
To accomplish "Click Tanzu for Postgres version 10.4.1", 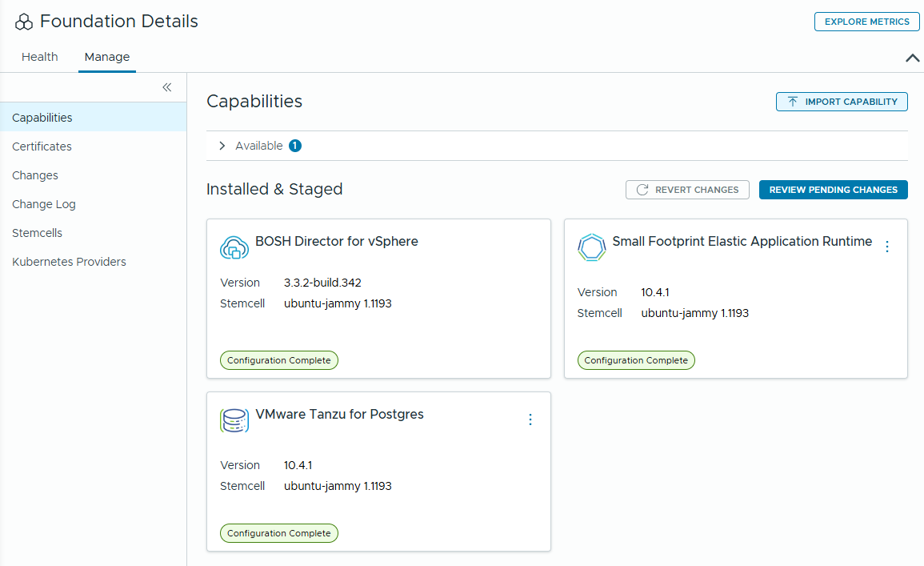I will (298, 465).
